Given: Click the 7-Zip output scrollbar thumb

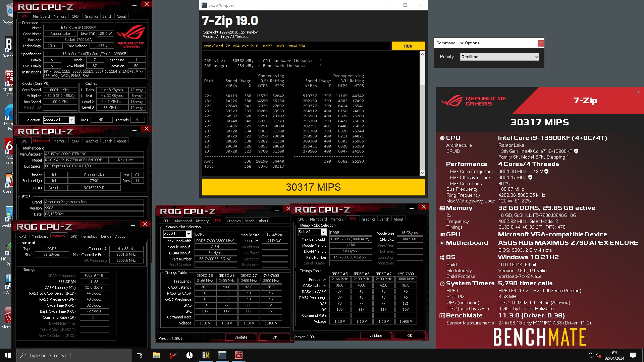Looking at the screenshot, I should pyautogui.click(x=423, y=71).
